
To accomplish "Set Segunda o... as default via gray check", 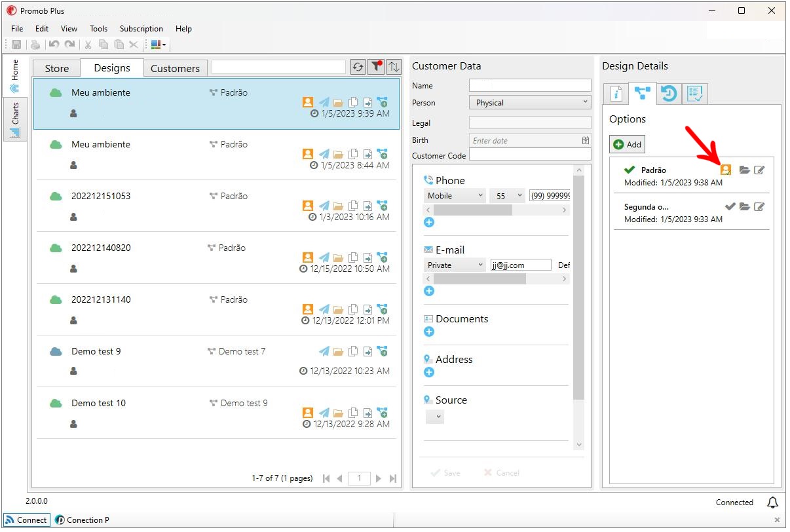I will coord(730,206).
